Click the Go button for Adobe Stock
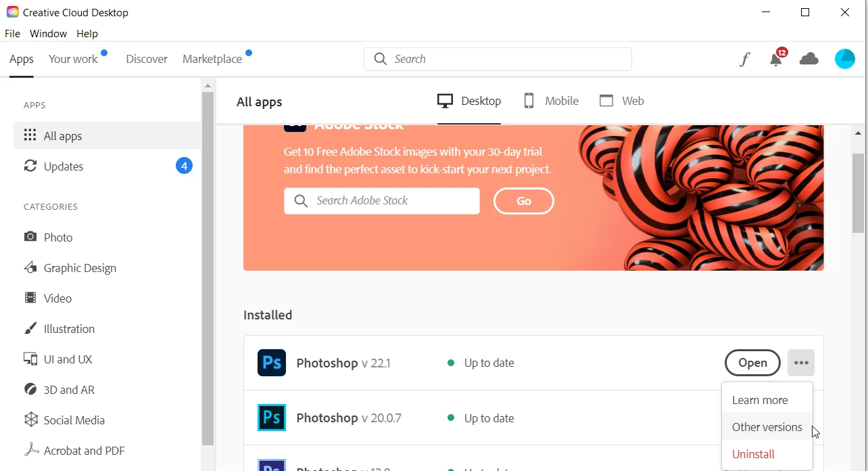Viewport: 868px width, 471px height. click(x=524, y=201)
